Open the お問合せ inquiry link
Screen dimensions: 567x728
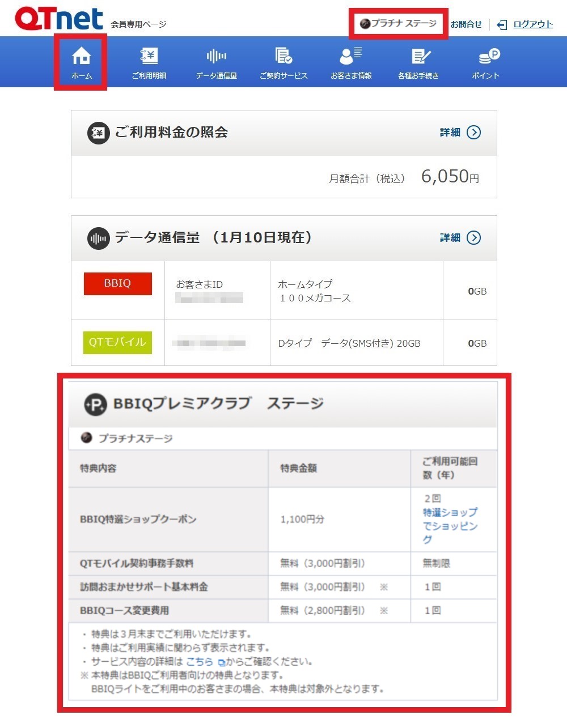(466, 24)
